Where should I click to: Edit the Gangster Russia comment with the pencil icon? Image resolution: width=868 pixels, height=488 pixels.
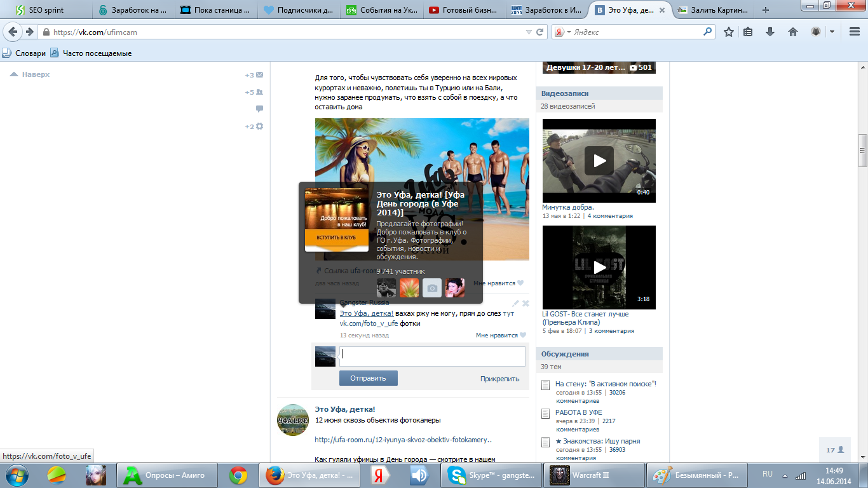click(516, 303)
